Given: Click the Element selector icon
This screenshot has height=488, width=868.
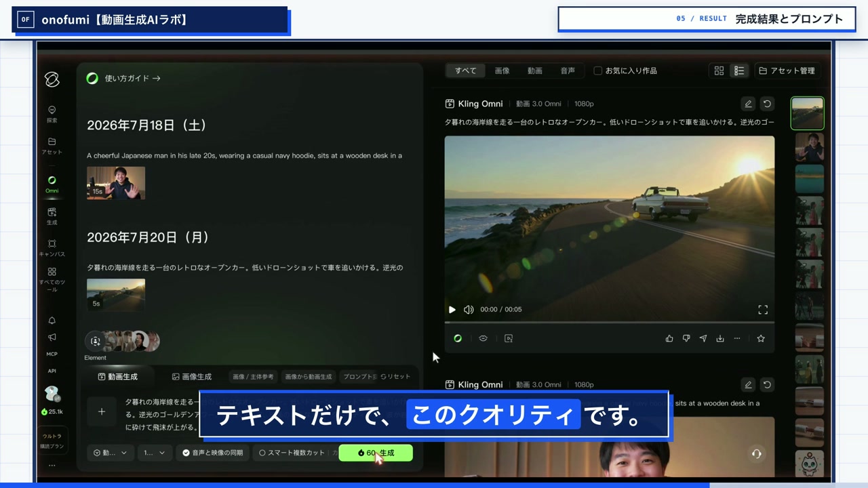Looking at the screenshot, I should [x=96, y=342].
